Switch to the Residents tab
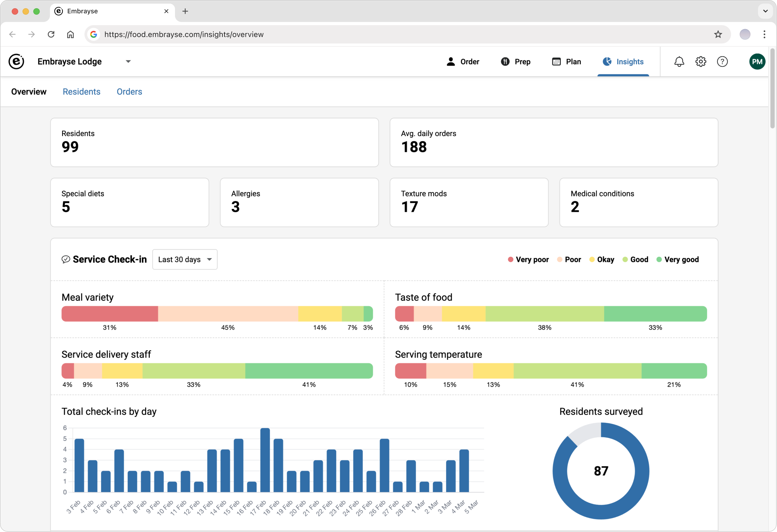777x532 pixels. pos(82,92)
